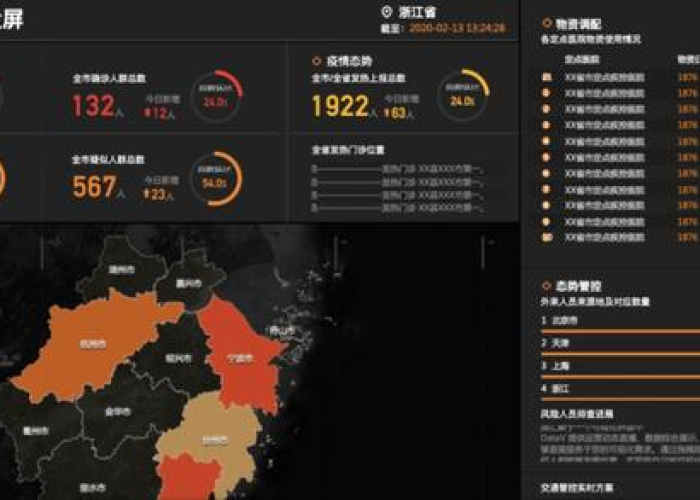This screenshot has width=700, height=500.
Task: Select the 湖州市 region on map
Action: [x=122, y=269]
